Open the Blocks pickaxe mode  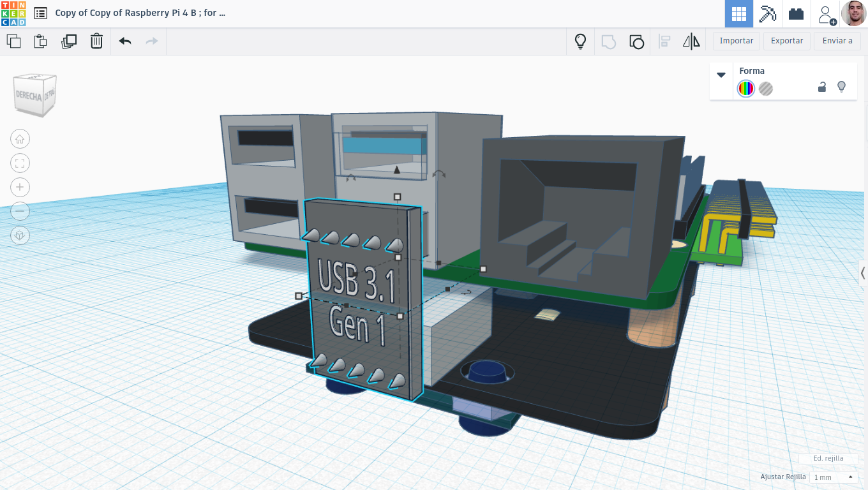click(767, 13)
